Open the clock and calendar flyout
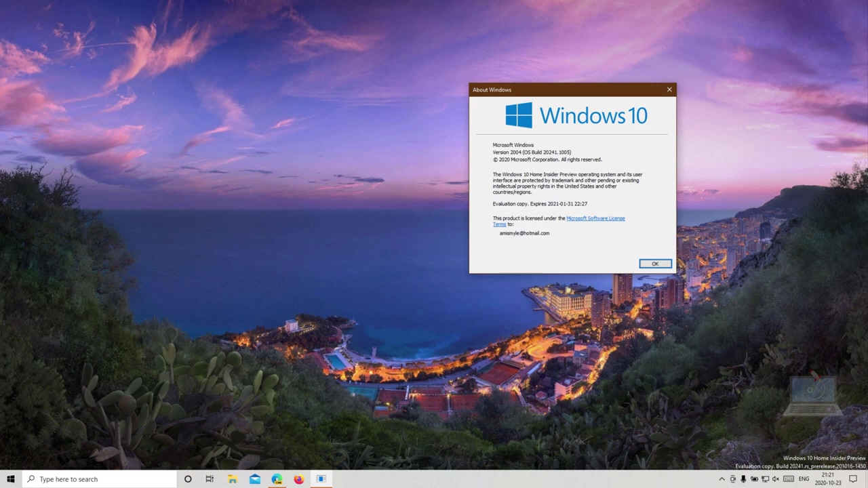The height and width of the screenshot is (488, 868). (x=828, y=479)
